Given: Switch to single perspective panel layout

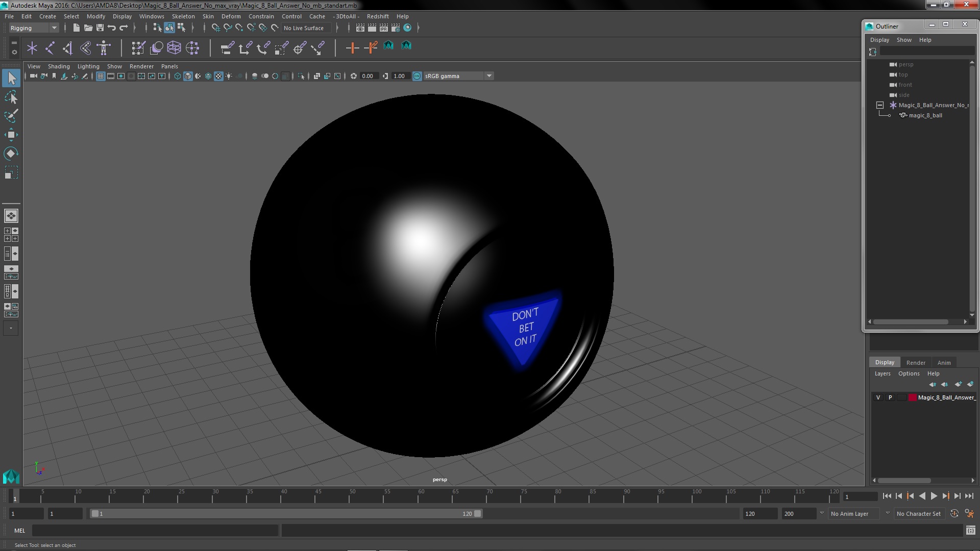Looking at the screenshot, I should (x=11, y=216).
